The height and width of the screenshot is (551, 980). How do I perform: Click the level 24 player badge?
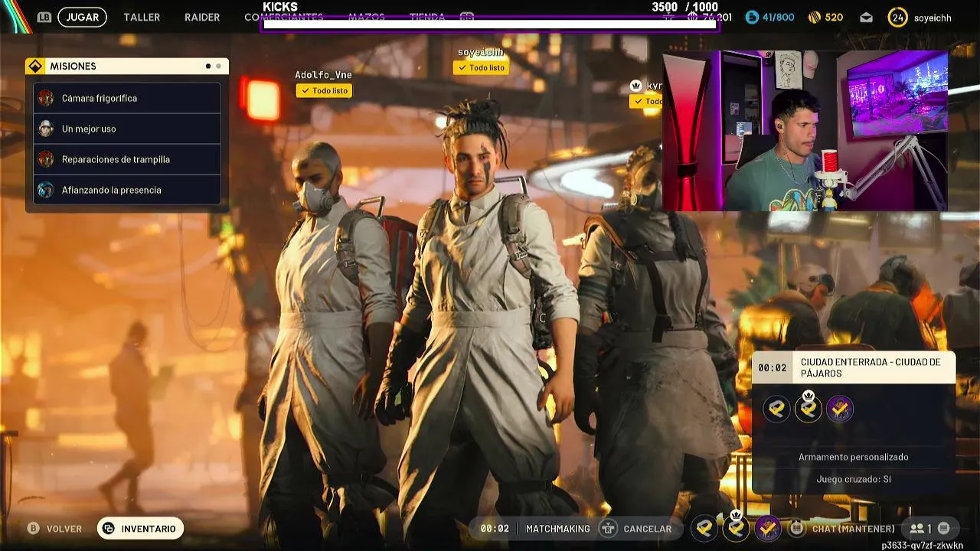point(897,17)
